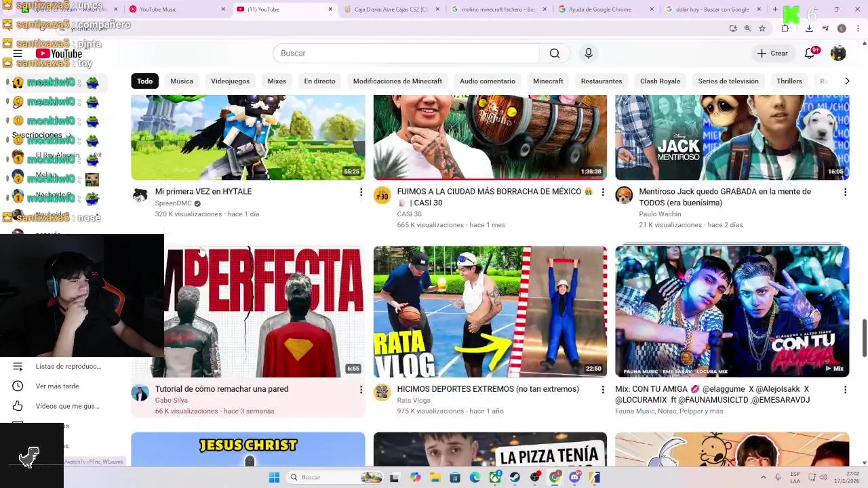
Task: Open SpreenDMC channel avatar
Action: pyautogui.click(x=140, y=195)
